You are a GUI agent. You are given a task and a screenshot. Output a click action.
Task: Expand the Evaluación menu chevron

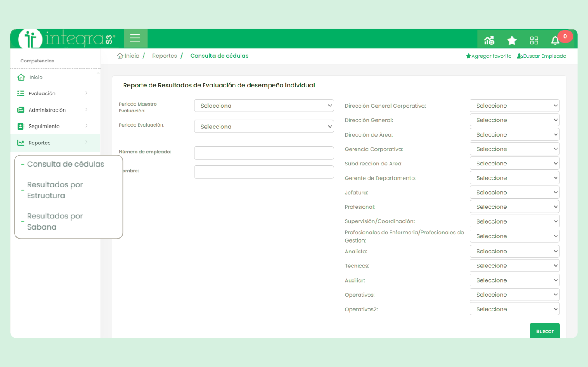pyautogui.click(x=86, y=93)
